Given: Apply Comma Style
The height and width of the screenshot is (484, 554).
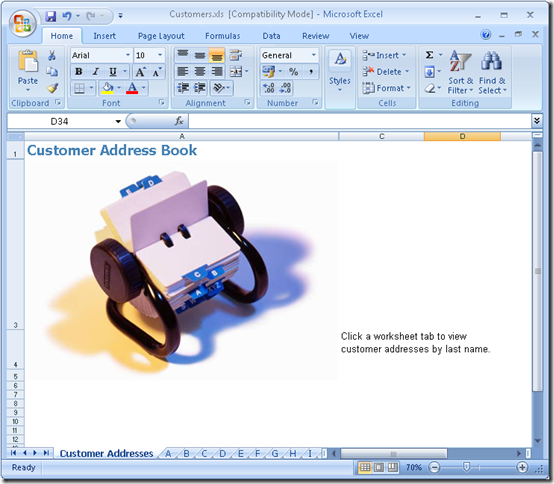Looking at the screenshot, I should 311,71.
